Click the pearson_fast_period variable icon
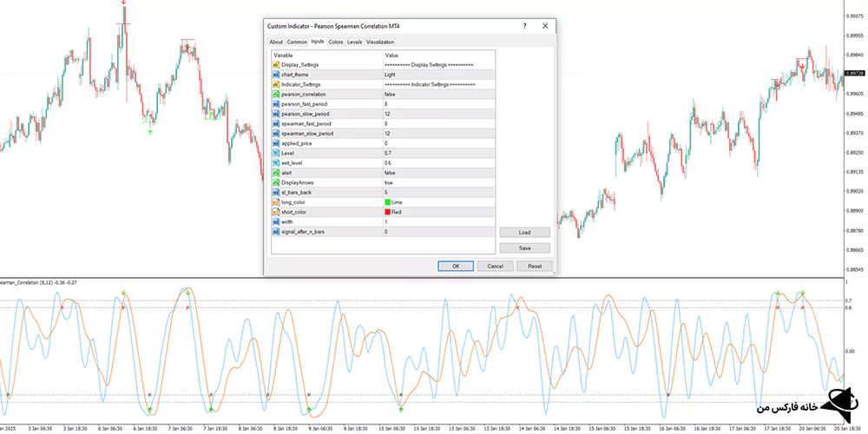Image resolution: width=868 pixels, height=434 pixels. pos(276,104)
